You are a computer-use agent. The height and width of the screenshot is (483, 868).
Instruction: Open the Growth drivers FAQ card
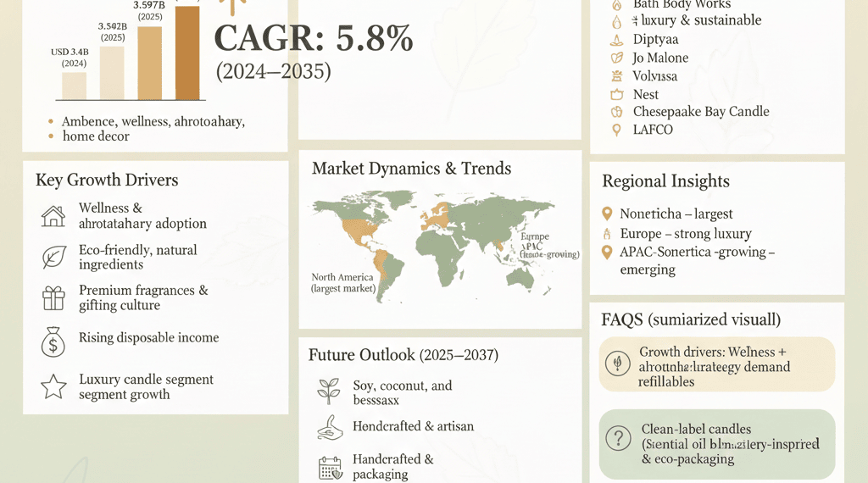click(717, 364)
